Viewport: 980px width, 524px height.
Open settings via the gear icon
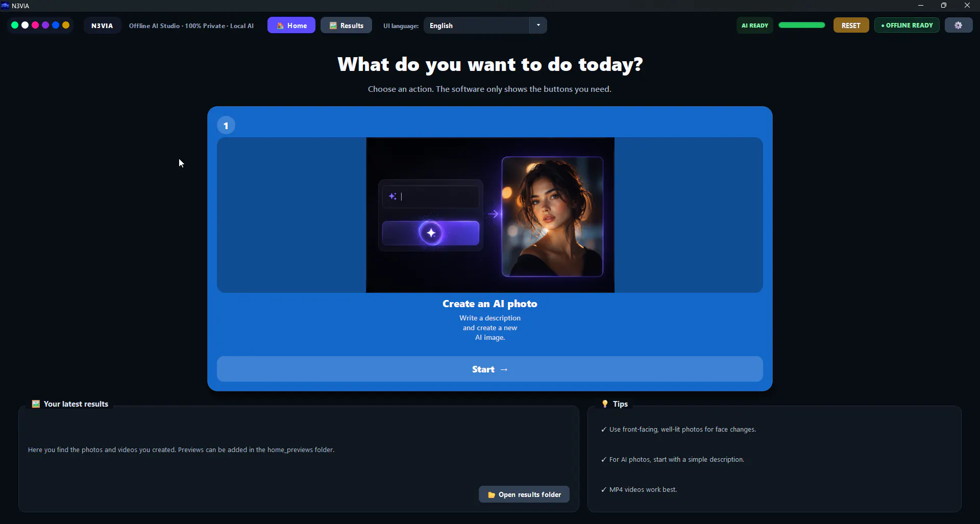pos(958,26)
